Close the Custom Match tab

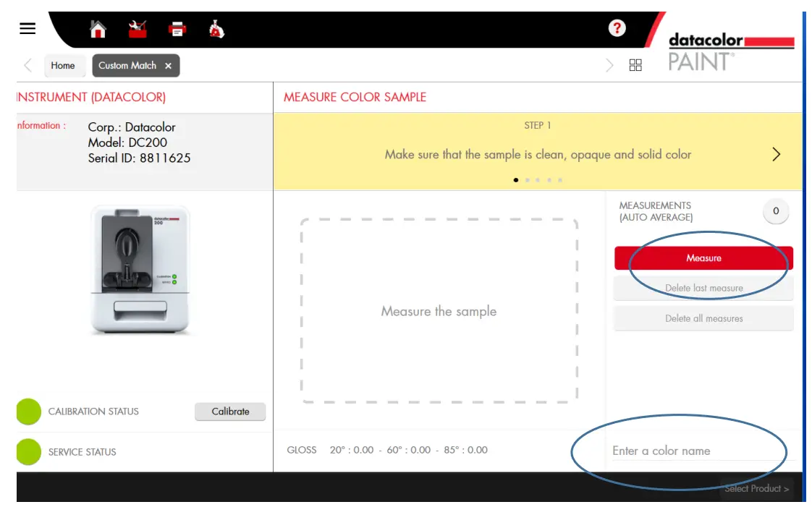click(x=169, y=66)
